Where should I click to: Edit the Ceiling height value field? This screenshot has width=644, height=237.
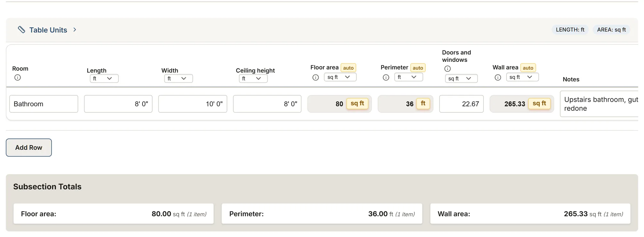[267, 104]
